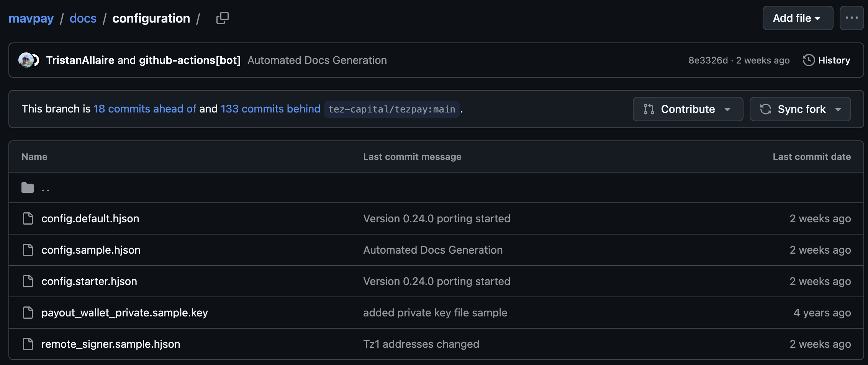This screenshot has height=365, width=868.
Task: Click the TristanAllaire avatar image
Action: [x=26, y=60]
